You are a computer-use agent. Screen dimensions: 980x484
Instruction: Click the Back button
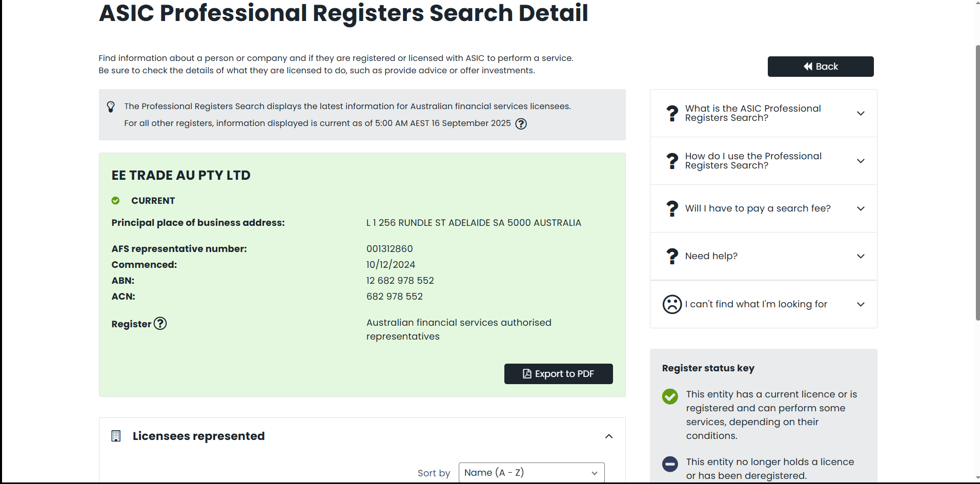(x=821, y=67)
